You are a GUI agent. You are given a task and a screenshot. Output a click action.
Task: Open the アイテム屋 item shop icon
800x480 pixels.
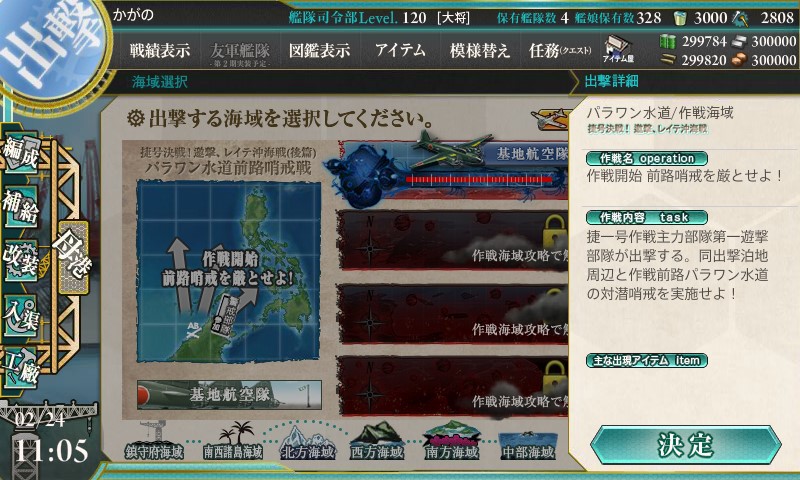point(618,50)
